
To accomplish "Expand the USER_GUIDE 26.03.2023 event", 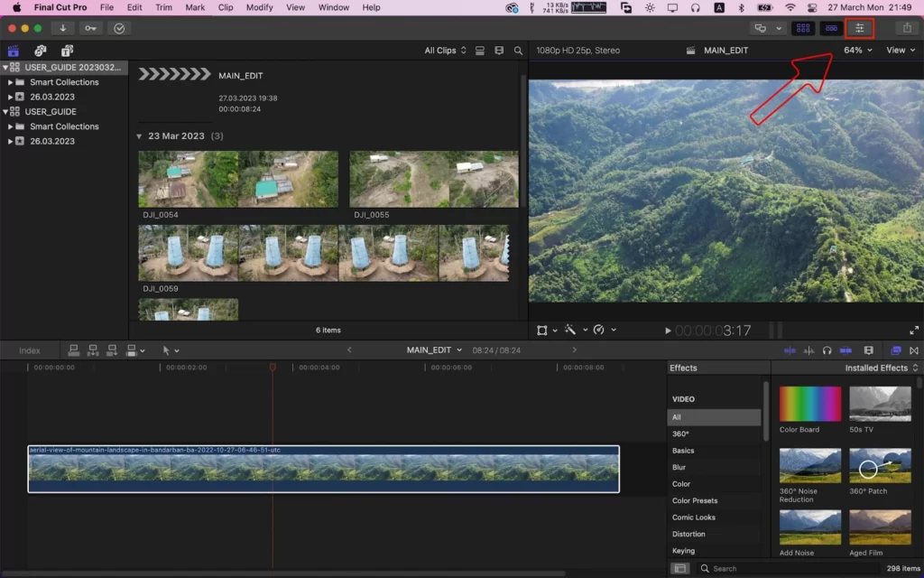I will (10, 142).
